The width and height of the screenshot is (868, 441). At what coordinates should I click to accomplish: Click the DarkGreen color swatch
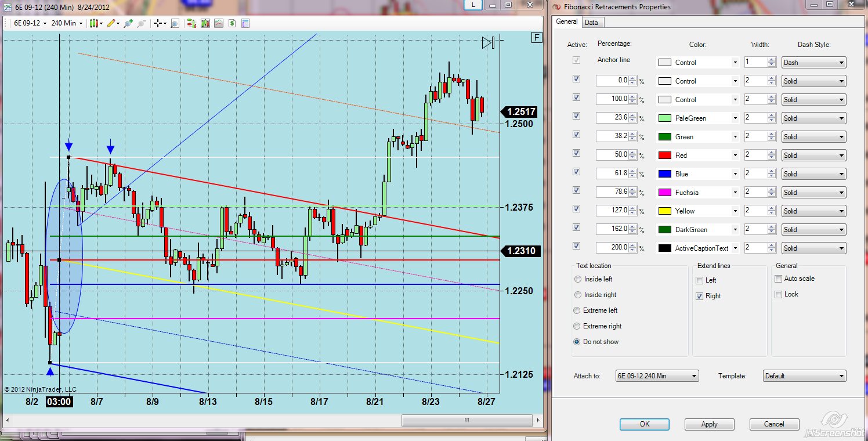pyautogui.click(x=665, y=230)
